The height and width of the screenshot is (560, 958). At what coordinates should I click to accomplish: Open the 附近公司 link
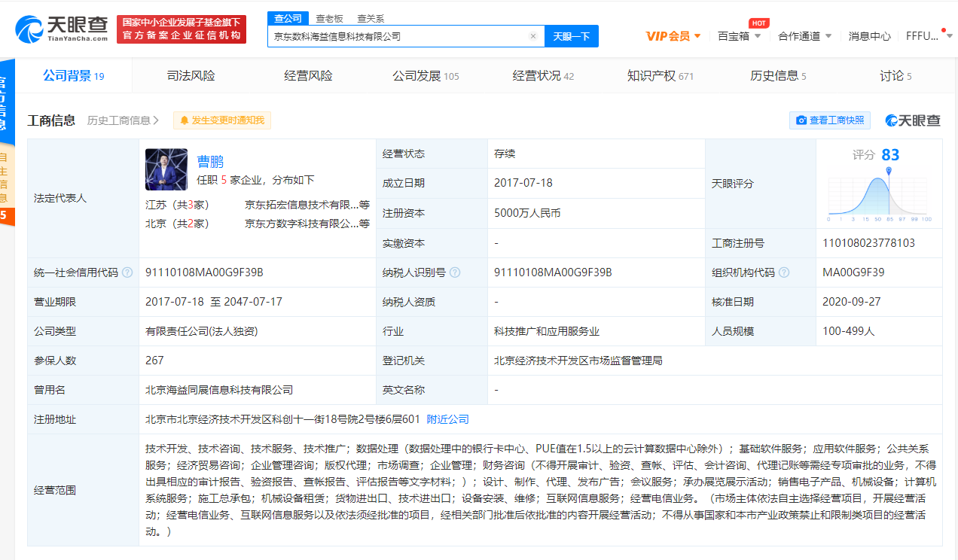click(x=447, y=419)
